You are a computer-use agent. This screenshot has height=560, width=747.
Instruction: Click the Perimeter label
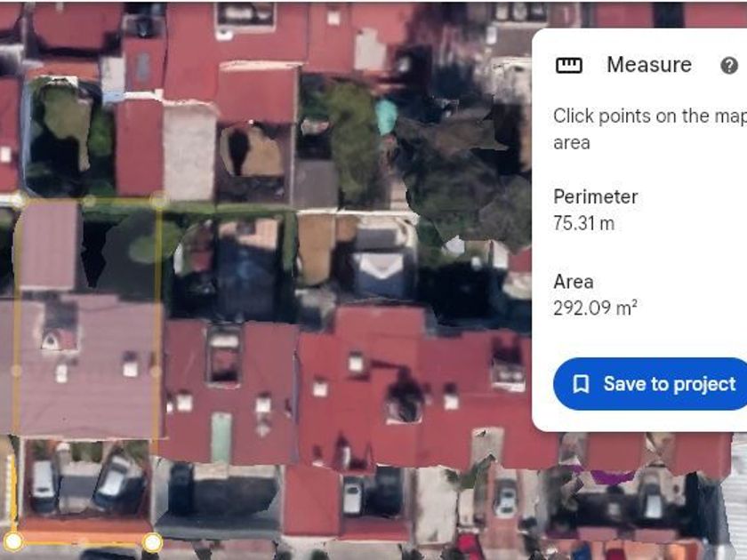(596, 196)
